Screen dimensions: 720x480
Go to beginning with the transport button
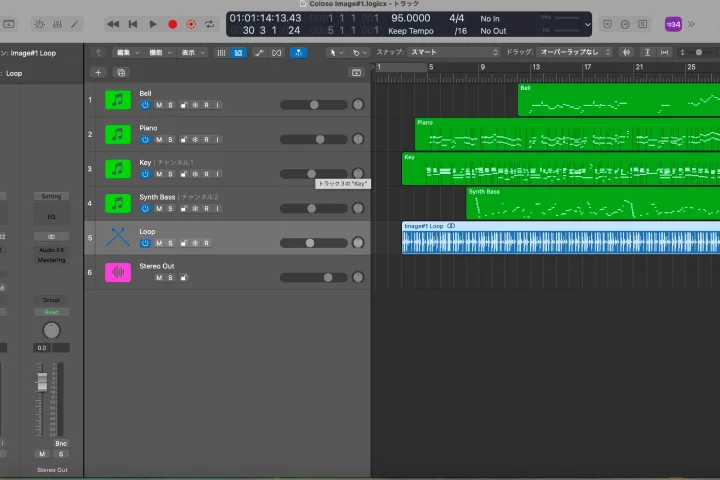pos(133,24)
